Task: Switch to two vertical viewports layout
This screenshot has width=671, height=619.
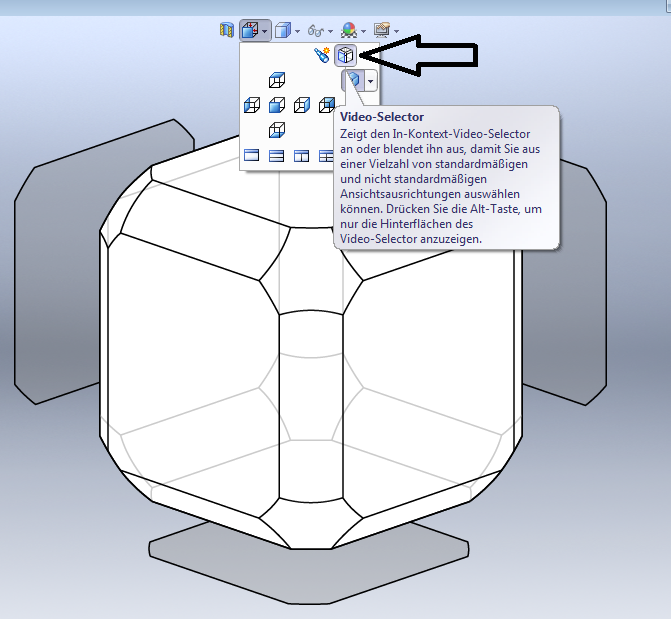Action: point(302,156)
